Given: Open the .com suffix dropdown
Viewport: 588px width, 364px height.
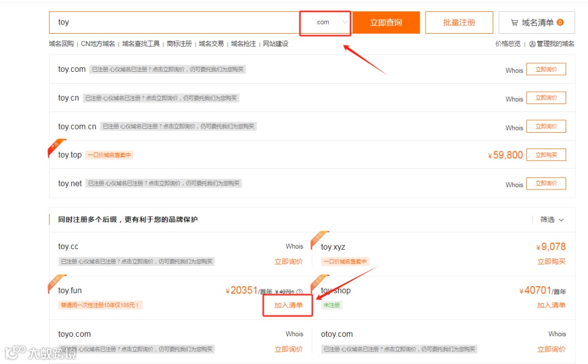Looking at the screenshot, I should point(324,22).
